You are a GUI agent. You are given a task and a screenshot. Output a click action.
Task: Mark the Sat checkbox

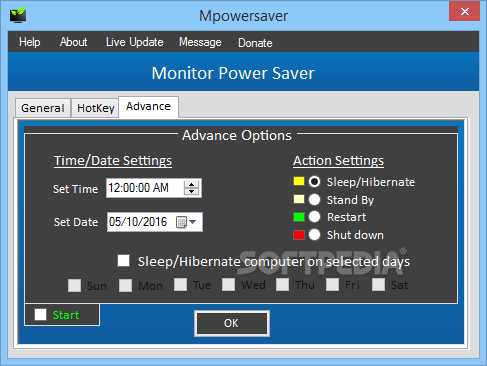(378, 285)
